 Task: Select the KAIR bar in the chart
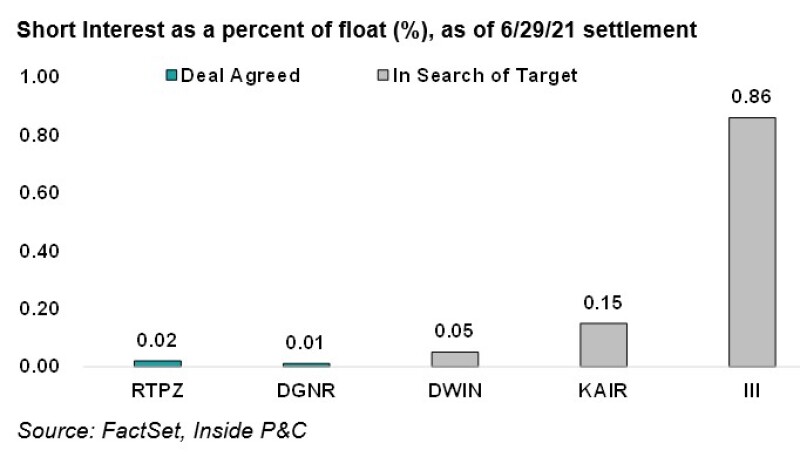(602, 345)
